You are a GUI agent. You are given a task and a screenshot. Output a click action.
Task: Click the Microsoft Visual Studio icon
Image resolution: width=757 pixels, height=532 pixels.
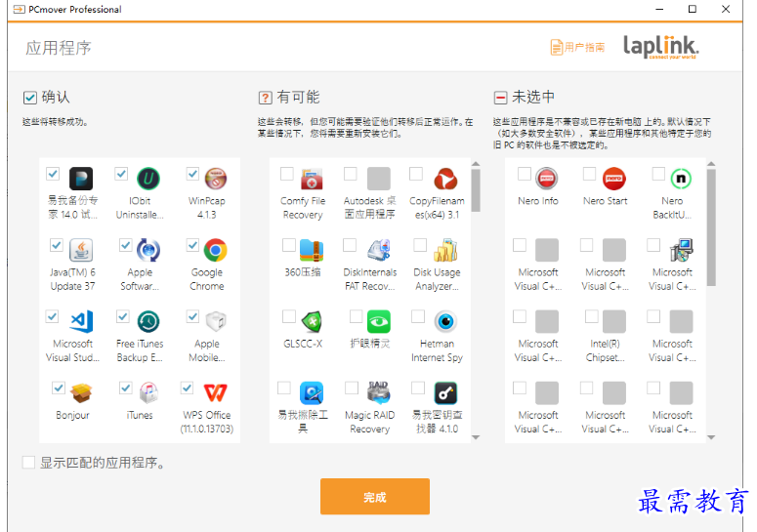coord(81,322)
